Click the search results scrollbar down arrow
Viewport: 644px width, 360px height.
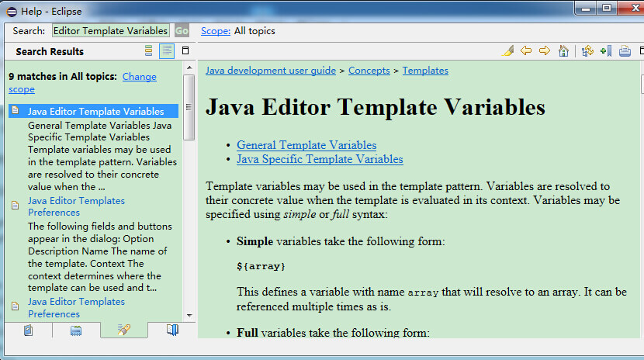[189, 314]
